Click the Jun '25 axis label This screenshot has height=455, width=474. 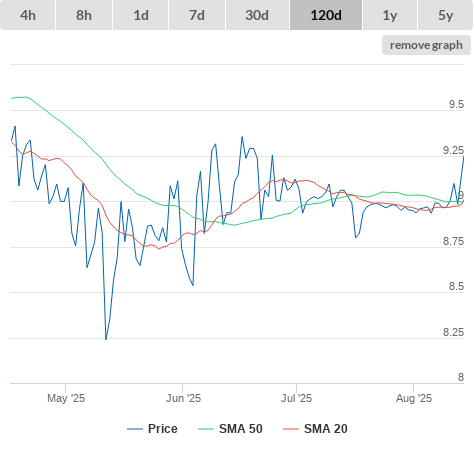[183, 398]
